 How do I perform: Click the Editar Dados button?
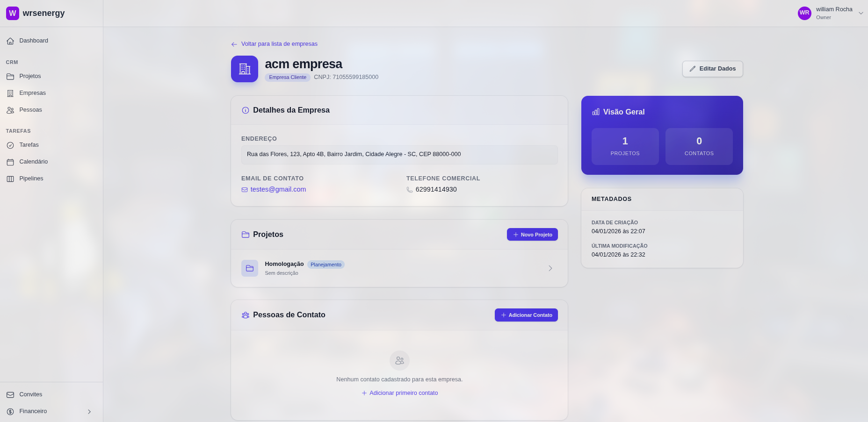[x=712, y=69]
